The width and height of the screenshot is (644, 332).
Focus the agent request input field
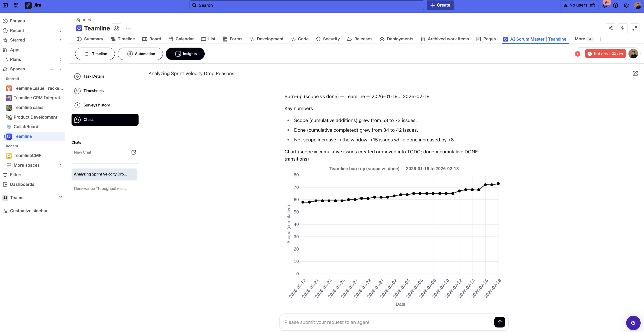point(387,322)
